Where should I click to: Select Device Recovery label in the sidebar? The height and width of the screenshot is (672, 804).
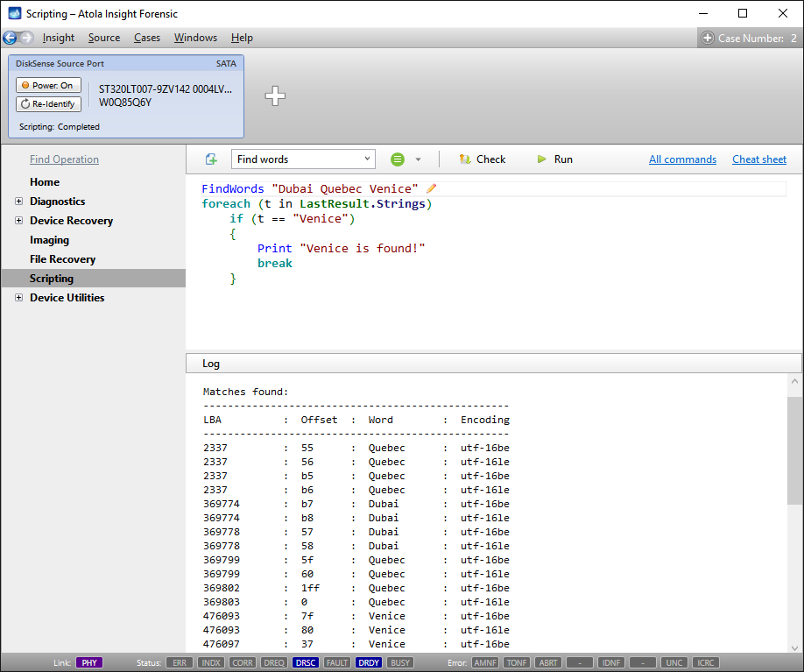pyautogui.click(x=71, y=221)
